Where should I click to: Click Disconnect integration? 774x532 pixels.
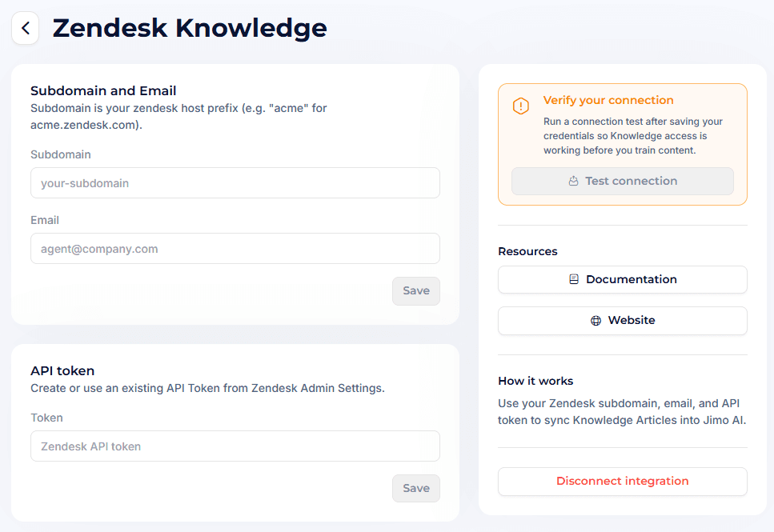[623, 481]
